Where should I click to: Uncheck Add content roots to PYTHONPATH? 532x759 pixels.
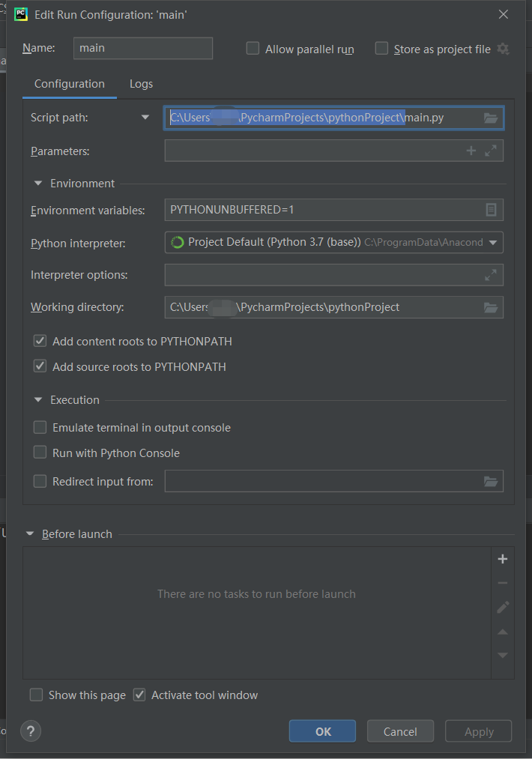click(40, 342)
